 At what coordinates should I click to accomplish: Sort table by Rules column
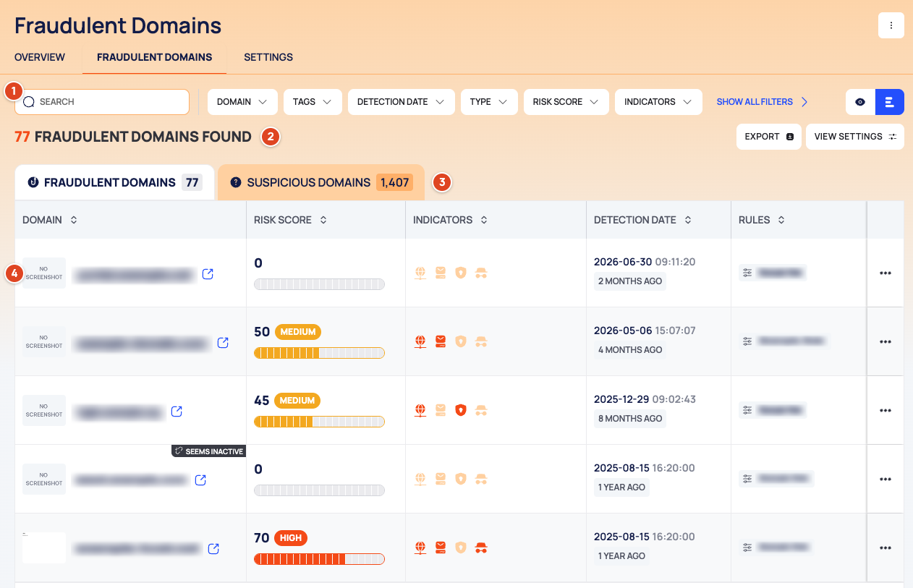pyautogui.click(x=781, y=220)
